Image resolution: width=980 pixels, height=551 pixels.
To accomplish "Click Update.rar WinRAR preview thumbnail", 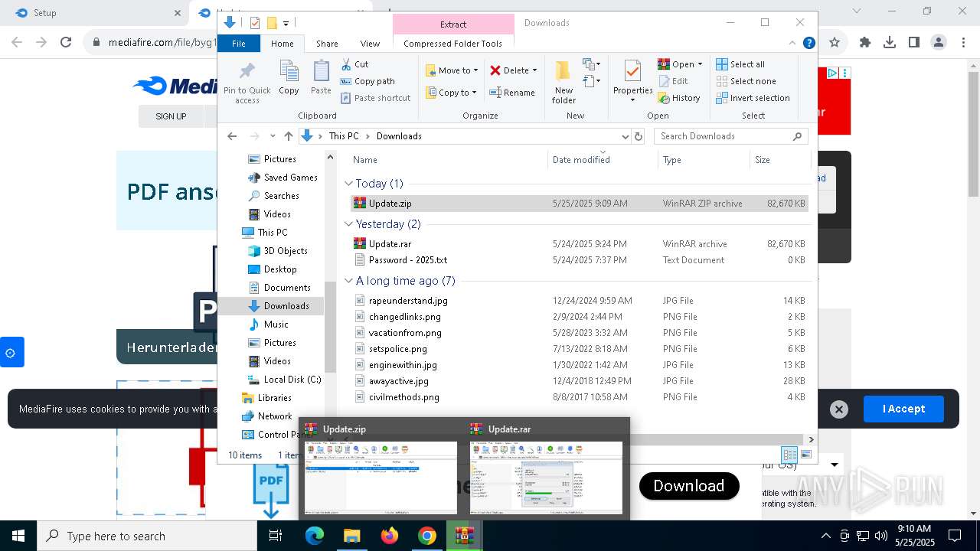I will click(546, 478).
